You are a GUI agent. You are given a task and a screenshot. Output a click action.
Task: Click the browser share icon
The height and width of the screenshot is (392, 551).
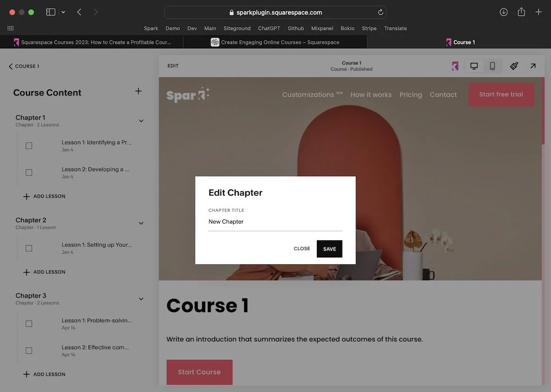click(521, 11)
